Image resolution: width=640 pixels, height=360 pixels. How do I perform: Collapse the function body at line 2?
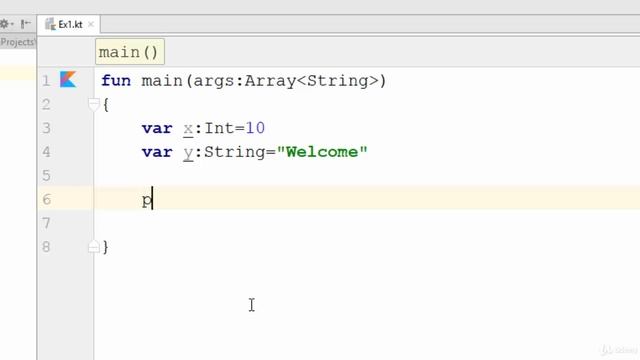coord(93,104)
